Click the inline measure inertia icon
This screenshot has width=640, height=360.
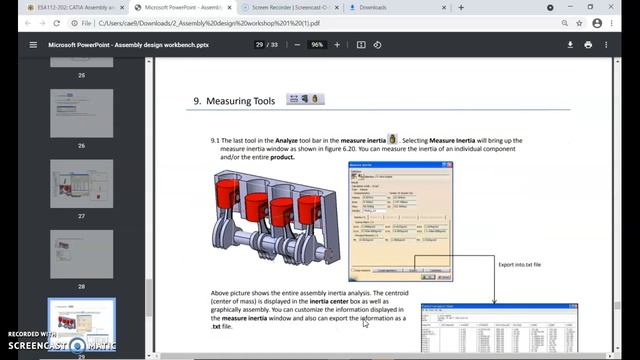[x=392, y=139]
